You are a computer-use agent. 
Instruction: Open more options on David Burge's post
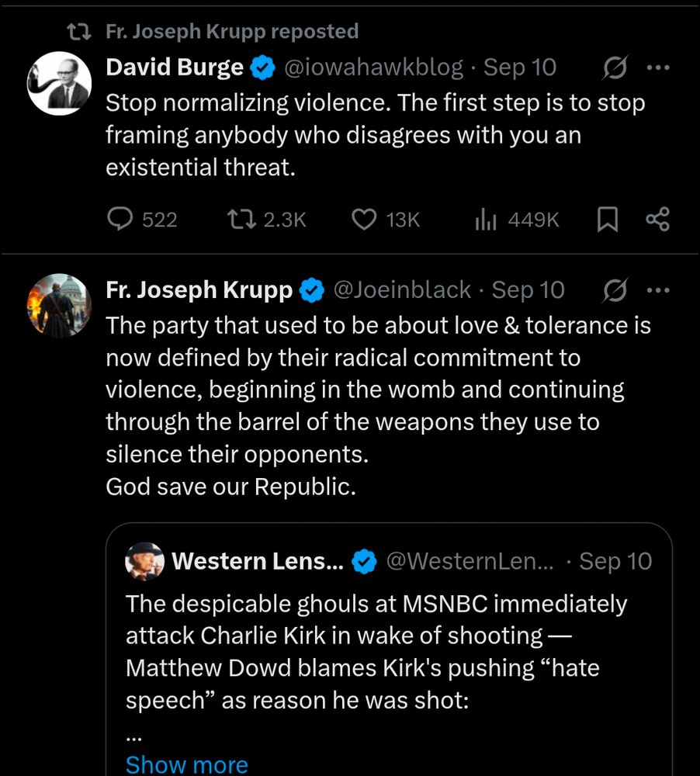tap(657, 68)
